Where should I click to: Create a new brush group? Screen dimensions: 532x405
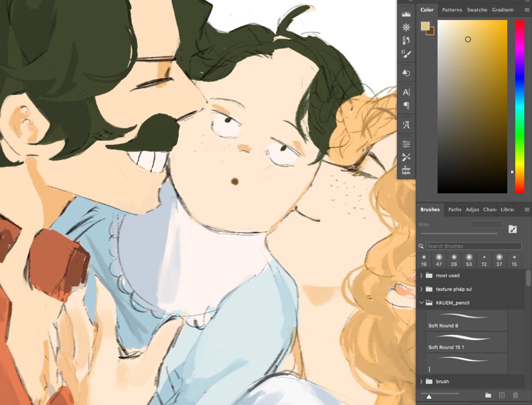(488, 395)
